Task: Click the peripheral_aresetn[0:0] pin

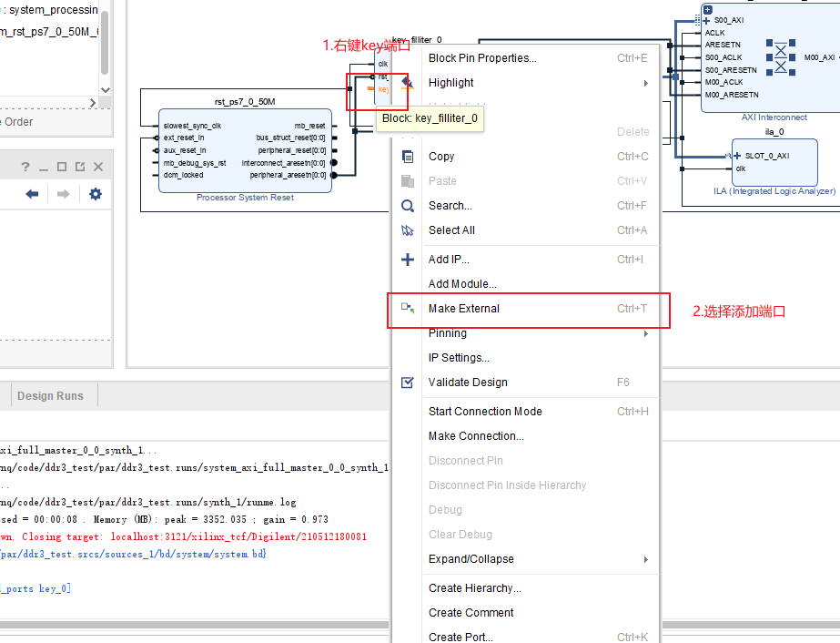Action: point(288,175)
